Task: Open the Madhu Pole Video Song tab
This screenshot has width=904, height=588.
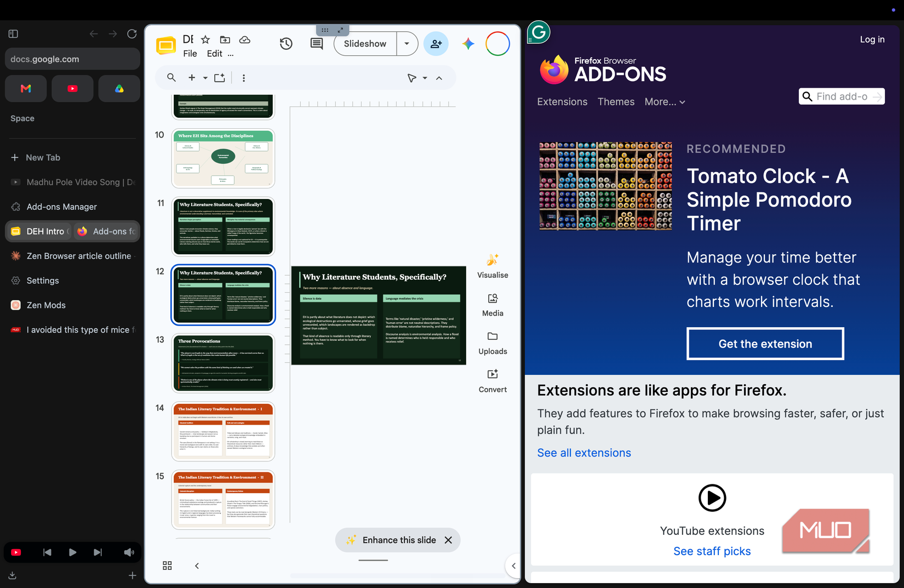Action: [72, 182]
